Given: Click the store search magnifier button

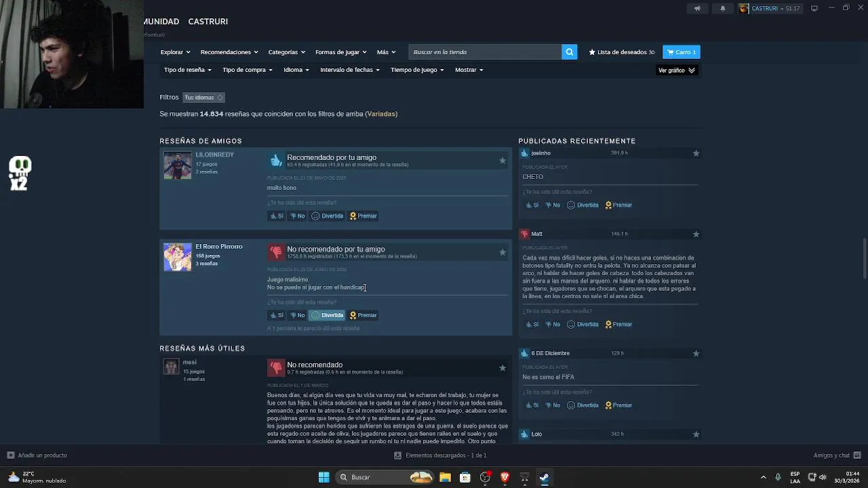Looking at the screenshot, I should tap(570, 52).
